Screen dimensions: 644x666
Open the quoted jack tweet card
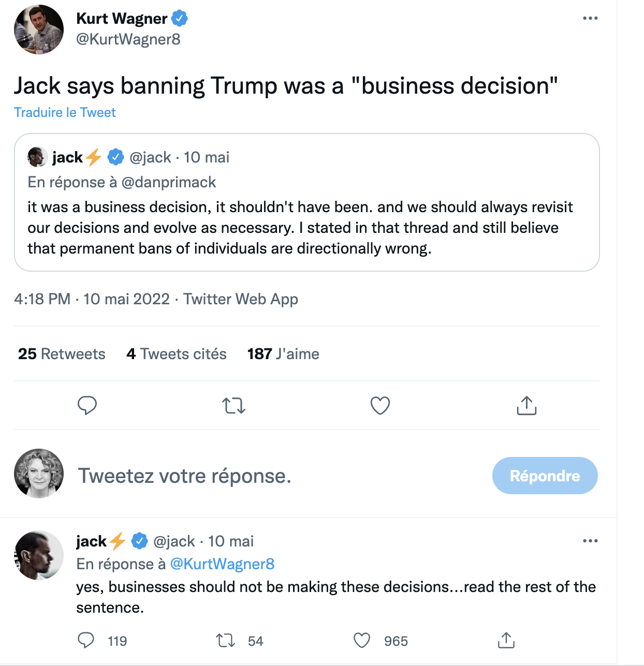(306, 202)
